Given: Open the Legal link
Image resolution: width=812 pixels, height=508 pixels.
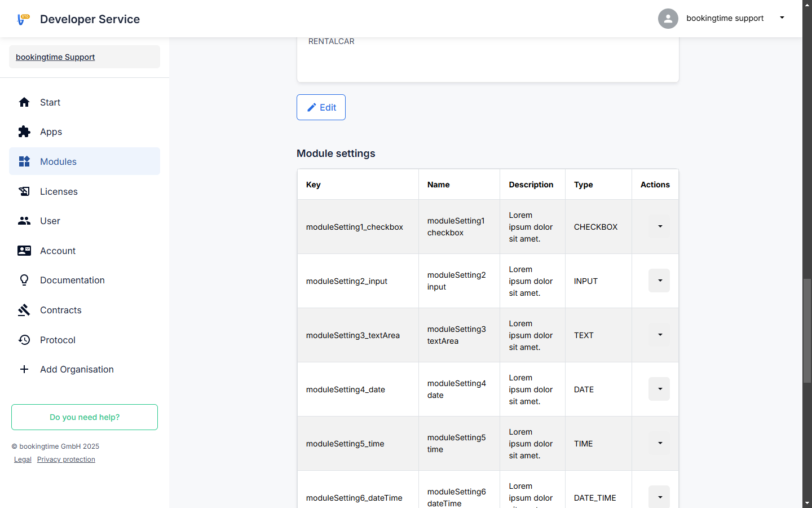Looking at the screenshot, I should (x=23, y=459).
